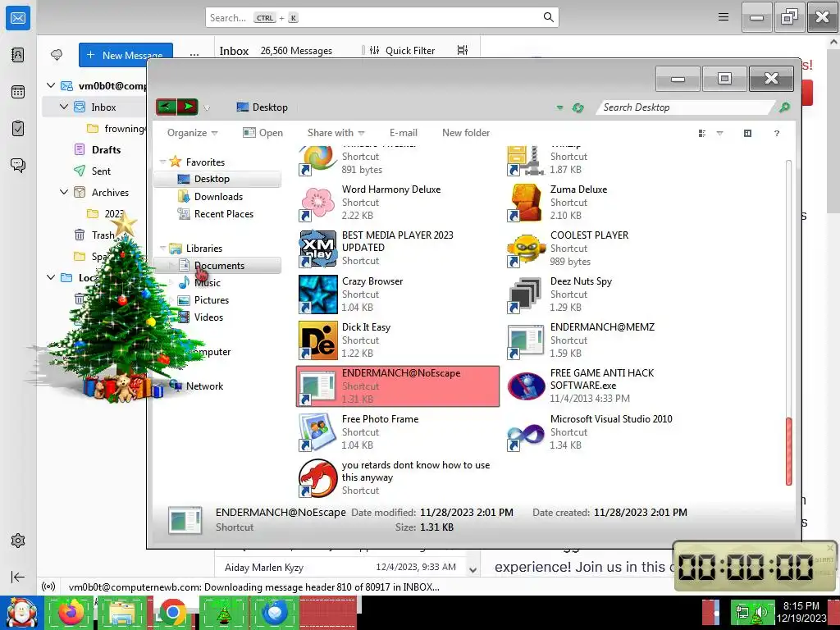Go back with Explorer green back arrow
The width and height of the screenshot is (840, 630).
click(166, 107)
